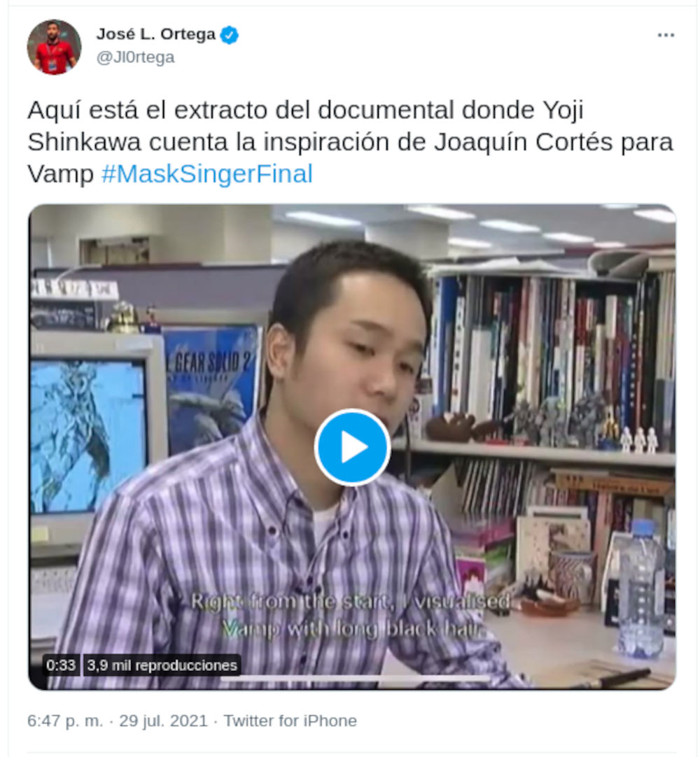Viewport: 700px width, 757px height.
Task: Play the embedded tweet video
Action: (351, 446)
